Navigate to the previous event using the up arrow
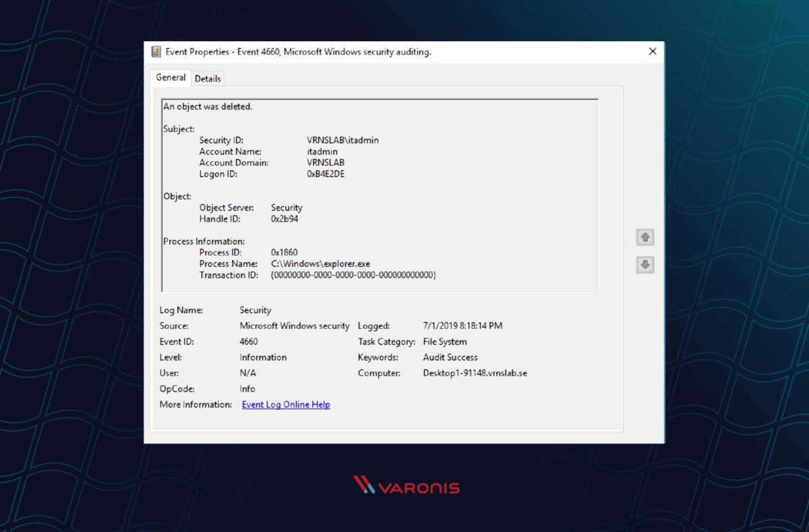 click(x=645, y=237)
